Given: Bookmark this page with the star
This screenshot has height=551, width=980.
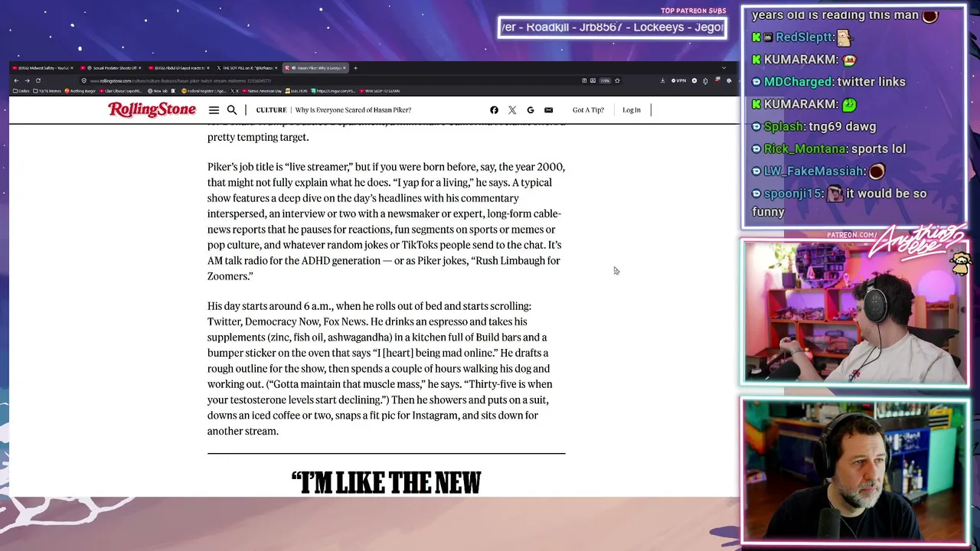Looking at the screenshot, I should (x=617, y=80).
